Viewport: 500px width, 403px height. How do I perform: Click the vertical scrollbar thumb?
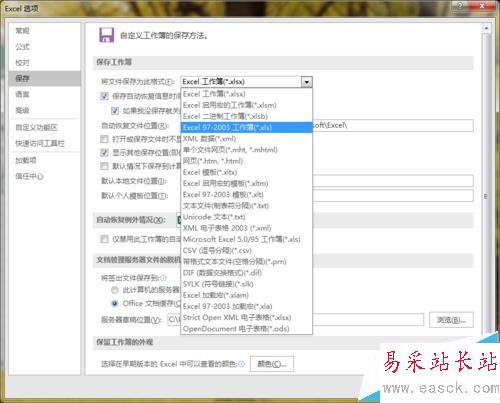click(486, 197)
